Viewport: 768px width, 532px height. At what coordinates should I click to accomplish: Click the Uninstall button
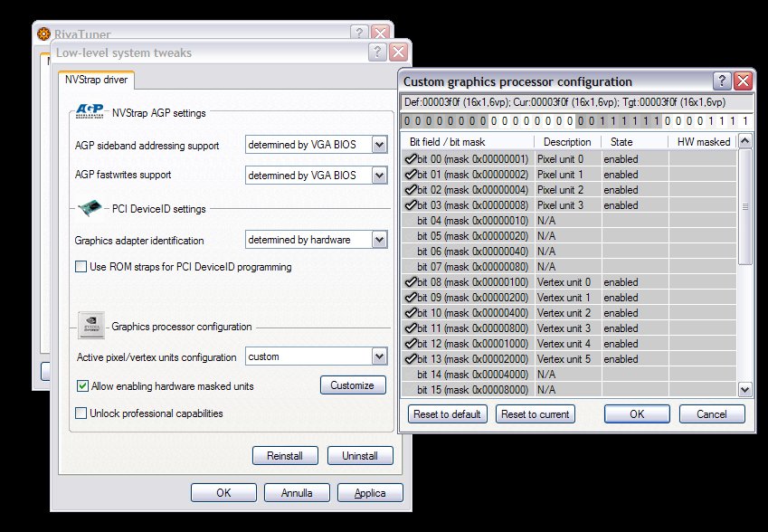[360, 456]
